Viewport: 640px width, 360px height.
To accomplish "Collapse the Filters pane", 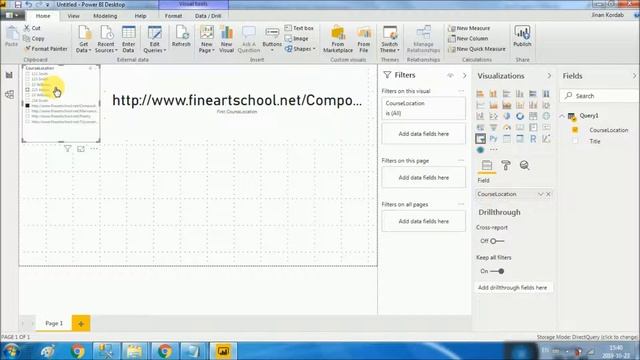I will coord(464,76).
